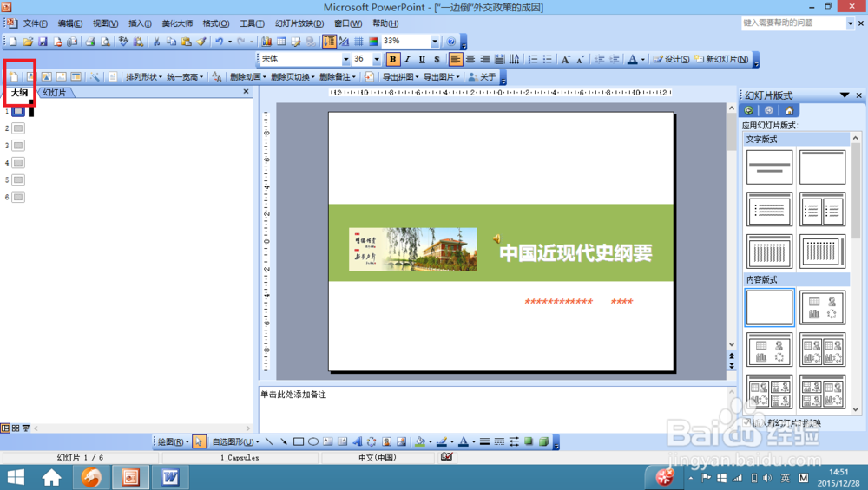This screenshot has width=868, height=490.
Task: Insert a picture from drawing toolbar
Action: point(401,441)
